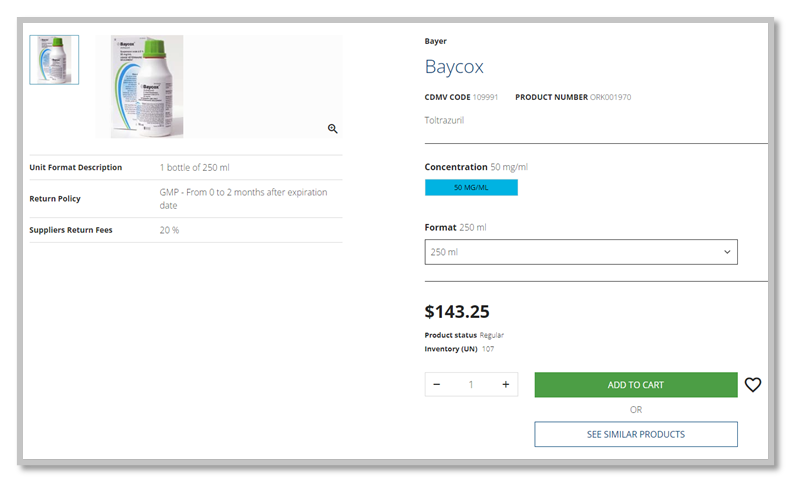Click the green Add to Cart button

pyautogui.click(x=636, y=385)
